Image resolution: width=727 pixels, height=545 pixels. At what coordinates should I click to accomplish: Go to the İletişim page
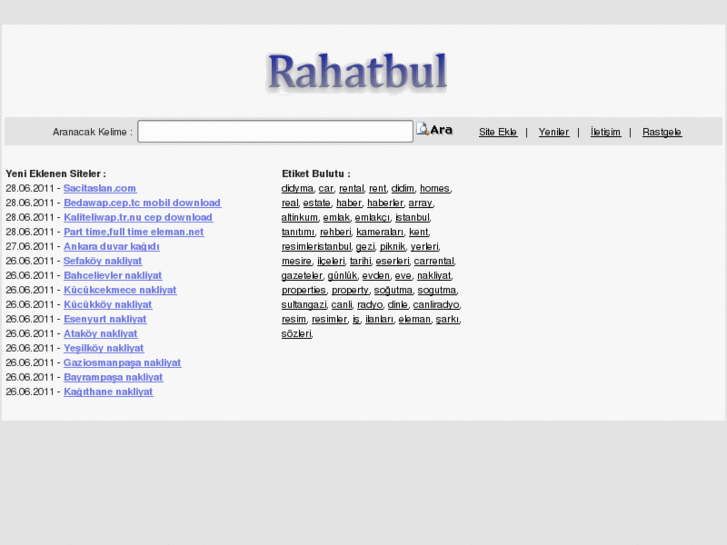pos(606,132)
